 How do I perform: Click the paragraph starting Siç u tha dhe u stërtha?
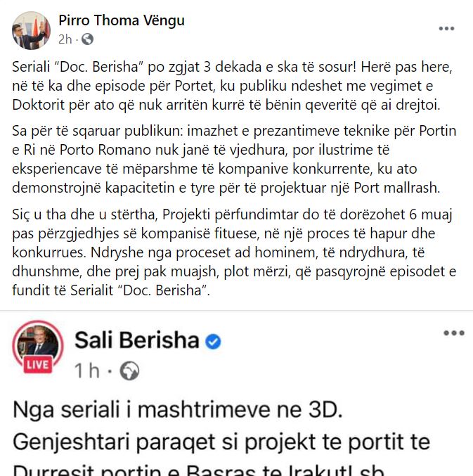pos(234,252)
